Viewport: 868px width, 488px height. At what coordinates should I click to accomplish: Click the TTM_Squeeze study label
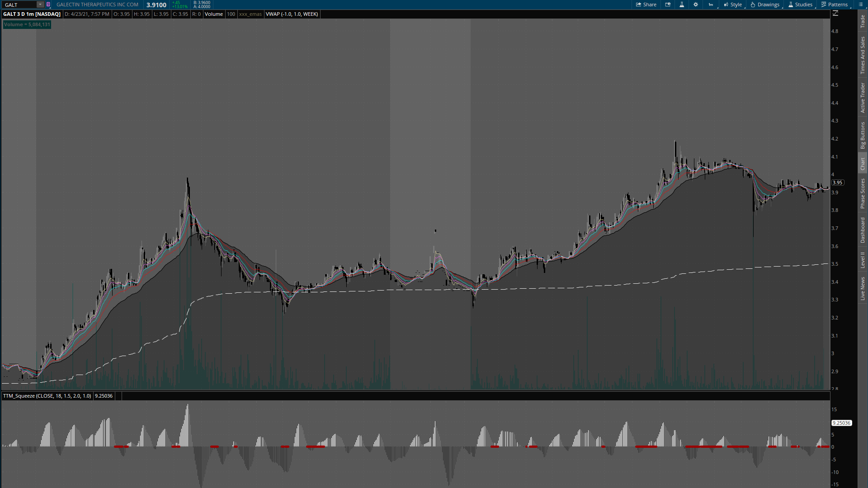point(47,396)
